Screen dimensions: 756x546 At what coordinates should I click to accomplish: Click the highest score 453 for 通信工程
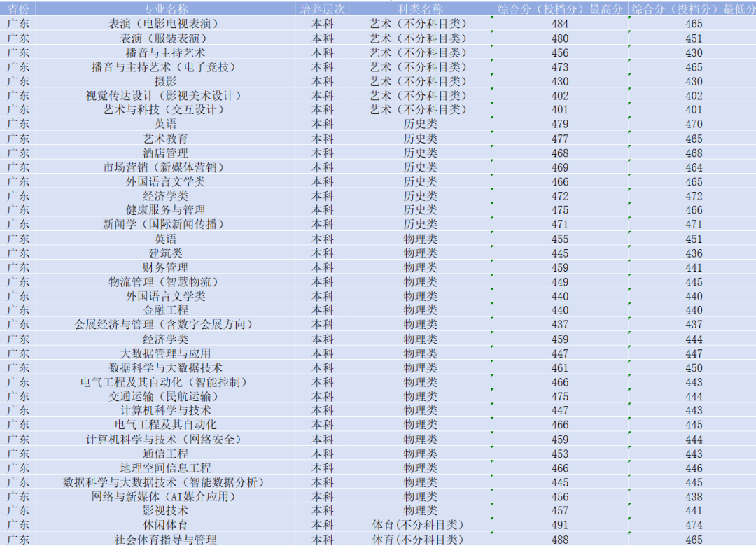(560, 454)
